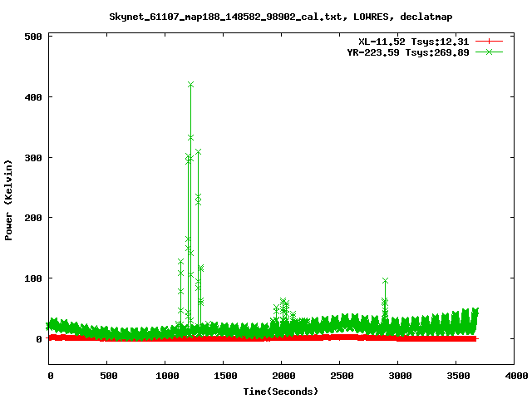Click the 400 tick label on the y-axis
Viewport: 532px width, 399px height.
click(x=34, y=97)
